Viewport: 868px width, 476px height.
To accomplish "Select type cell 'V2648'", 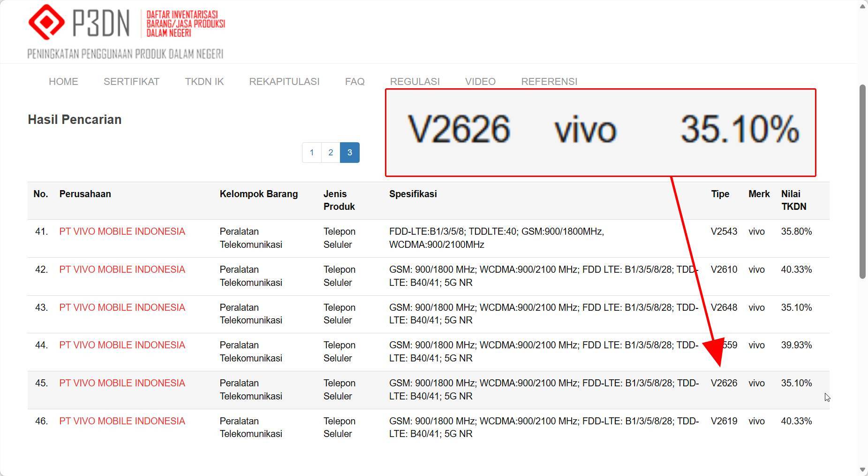I will [x=724, y=307].
